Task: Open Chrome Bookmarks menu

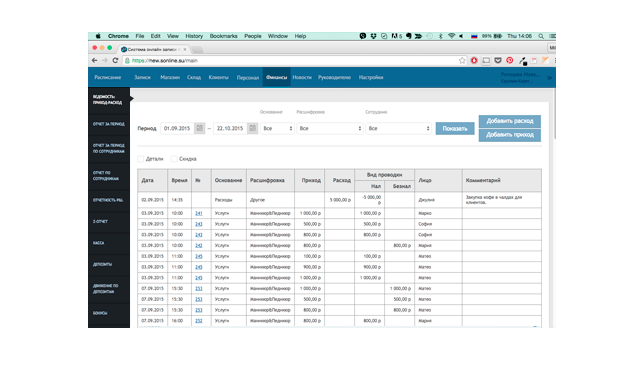Action: click(x=223, y=36)
